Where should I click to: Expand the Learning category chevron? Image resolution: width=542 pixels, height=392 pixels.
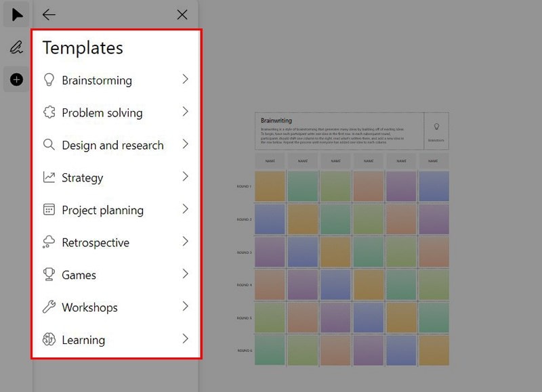pos(184,339)
